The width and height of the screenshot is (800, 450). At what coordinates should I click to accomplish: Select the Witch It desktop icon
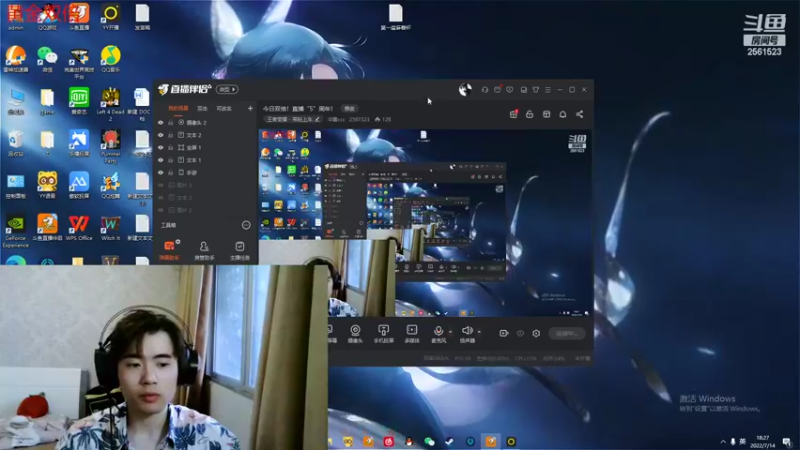coord(110,228)
